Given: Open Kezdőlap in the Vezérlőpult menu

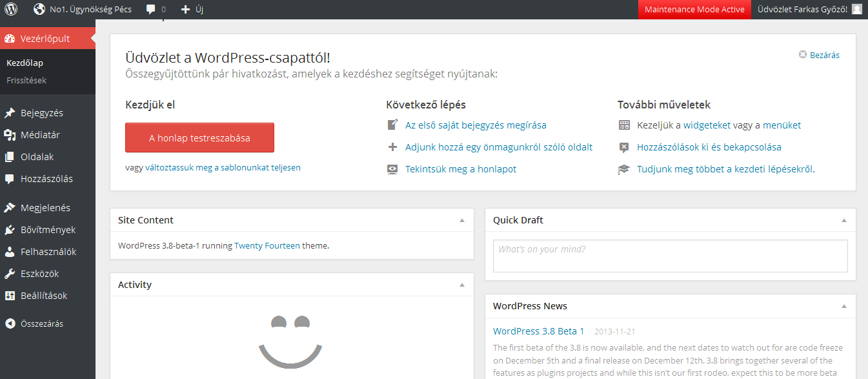Looking at the screenshot, I should [x=24, y=63].
